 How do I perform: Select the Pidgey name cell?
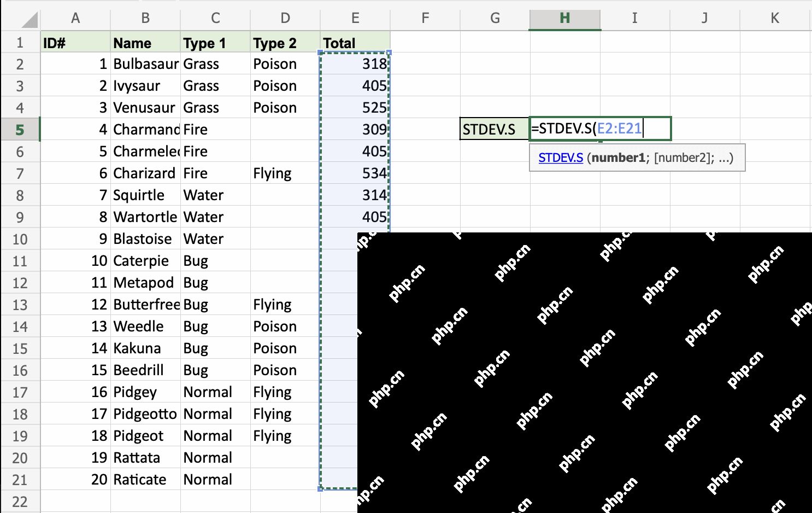(x=145, y=392)
